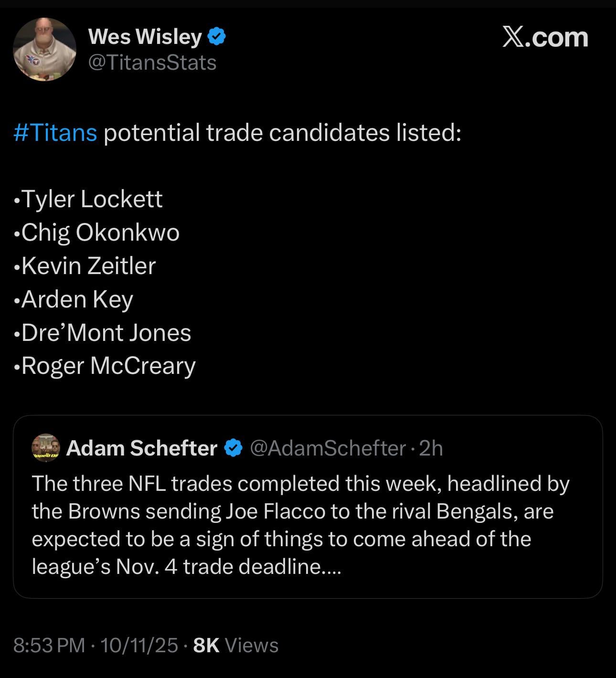Click the Kevin Zeitler list entry
The height and width of the screenshot is (678, 616).
(x=88, y=266)
